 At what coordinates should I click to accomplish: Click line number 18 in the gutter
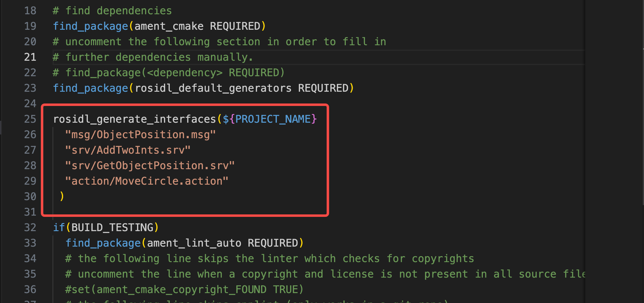pyautogui.click(x=30, y=11)
